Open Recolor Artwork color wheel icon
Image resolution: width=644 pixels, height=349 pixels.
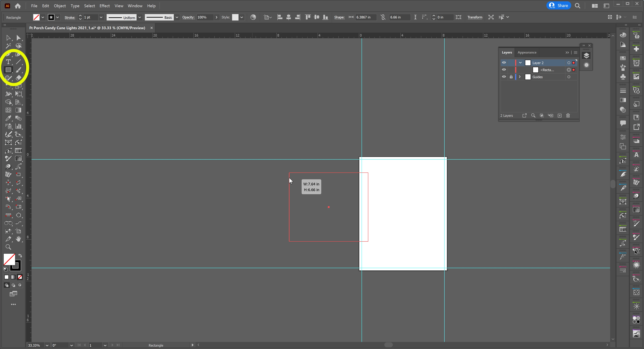tap(253, 17)
